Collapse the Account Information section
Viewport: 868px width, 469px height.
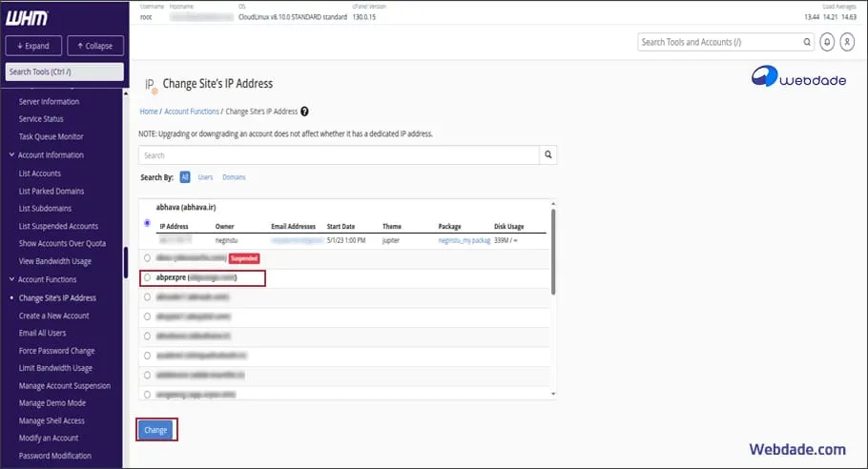(x=11, y=154)
